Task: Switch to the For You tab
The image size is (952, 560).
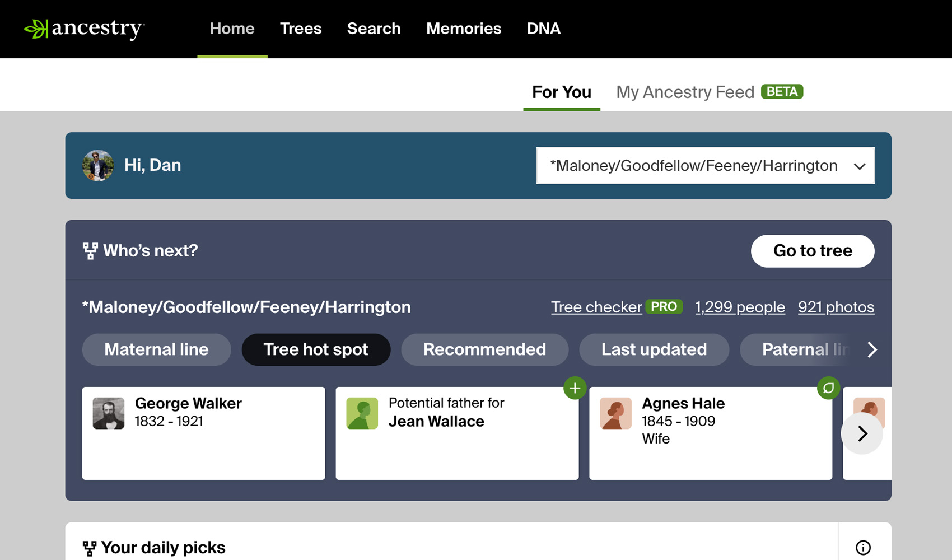Action: (x=562, y=92)
